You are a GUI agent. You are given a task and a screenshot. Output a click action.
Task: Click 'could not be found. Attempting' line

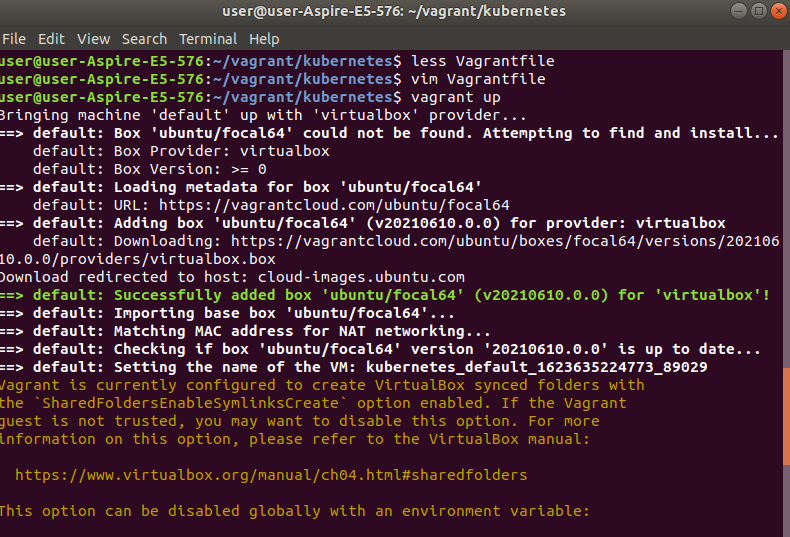tap(389, 133)
